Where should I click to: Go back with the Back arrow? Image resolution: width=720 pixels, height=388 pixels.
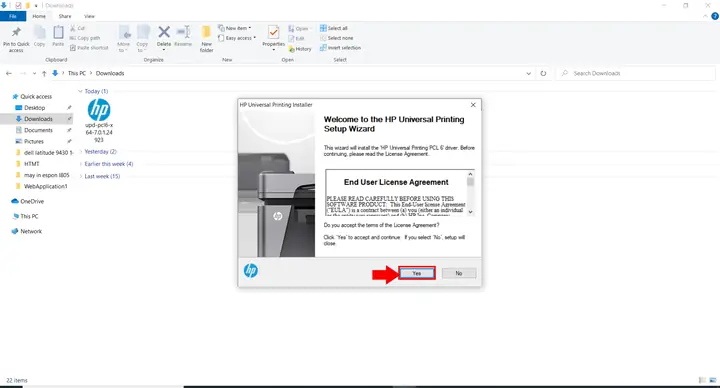[x=9, y=73]
